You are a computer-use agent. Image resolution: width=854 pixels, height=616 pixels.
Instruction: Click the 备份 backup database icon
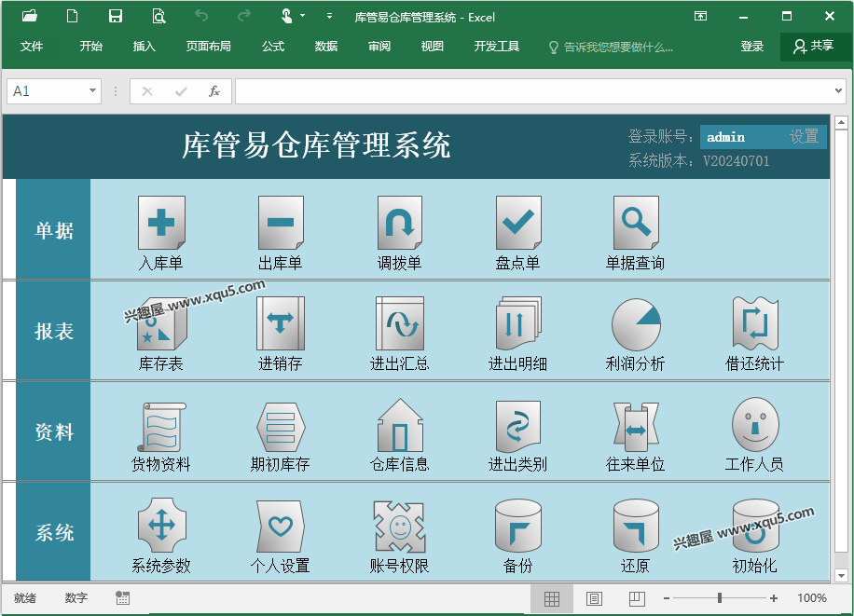518,526
